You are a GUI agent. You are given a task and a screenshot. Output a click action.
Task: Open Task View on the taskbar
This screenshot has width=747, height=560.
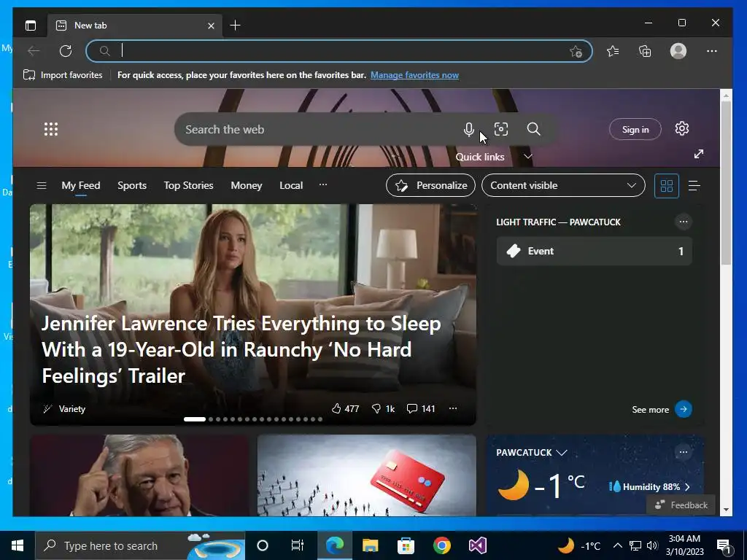coord(298,545)
